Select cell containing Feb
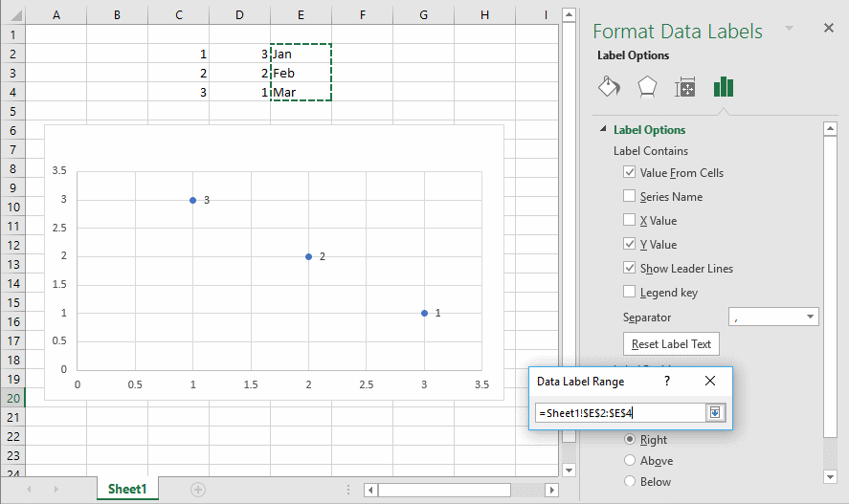Viewport: 849px width, 504px height. [302, 73]
